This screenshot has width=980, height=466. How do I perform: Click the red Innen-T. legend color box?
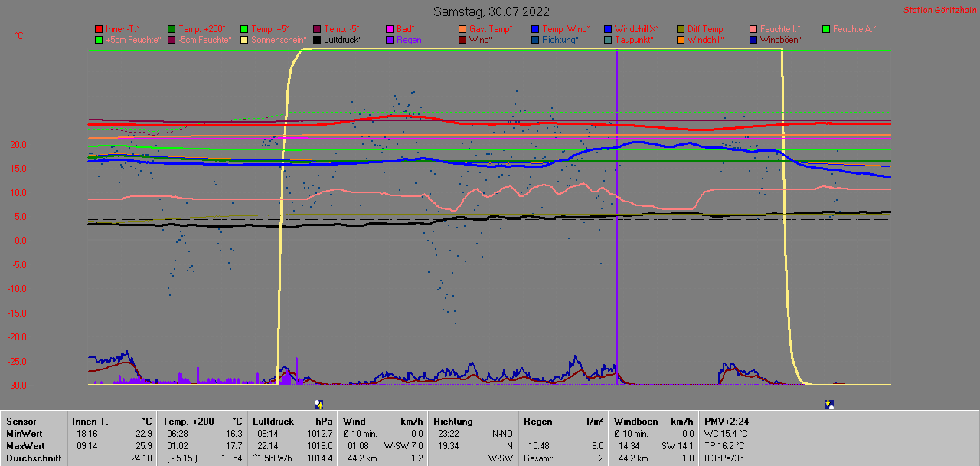click(x=99, y=29)
